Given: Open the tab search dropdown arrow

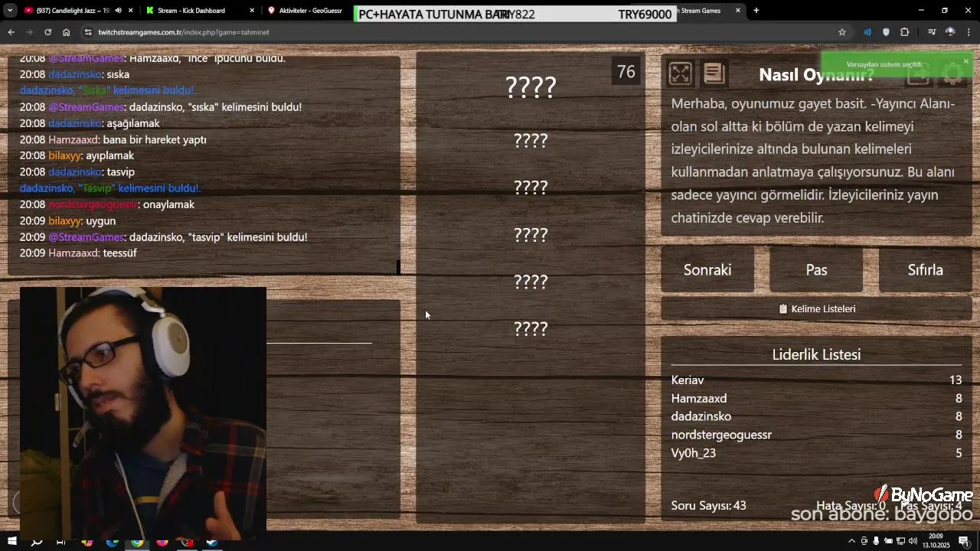Looking at the screenshot, I should click(x=9, y=11).
